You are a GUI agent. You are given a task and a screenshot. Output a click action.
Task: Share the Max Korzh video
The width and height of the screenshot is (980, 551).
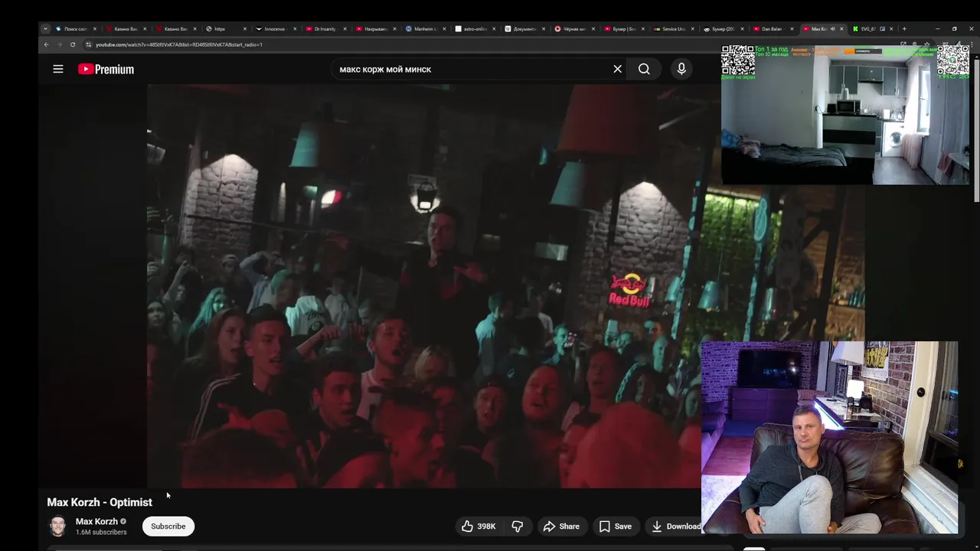click(x=561, y=527)
